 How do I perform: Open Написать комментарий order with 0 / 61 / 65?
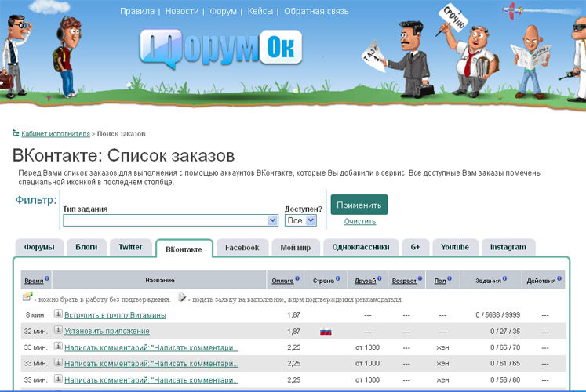(151, 363)
